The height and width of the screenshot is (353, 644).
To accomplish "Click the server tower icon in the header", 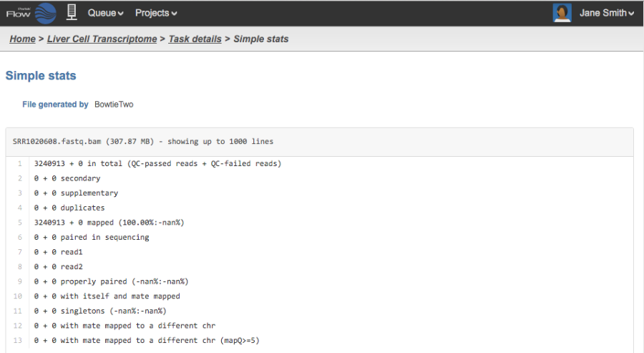I will 72,12.
